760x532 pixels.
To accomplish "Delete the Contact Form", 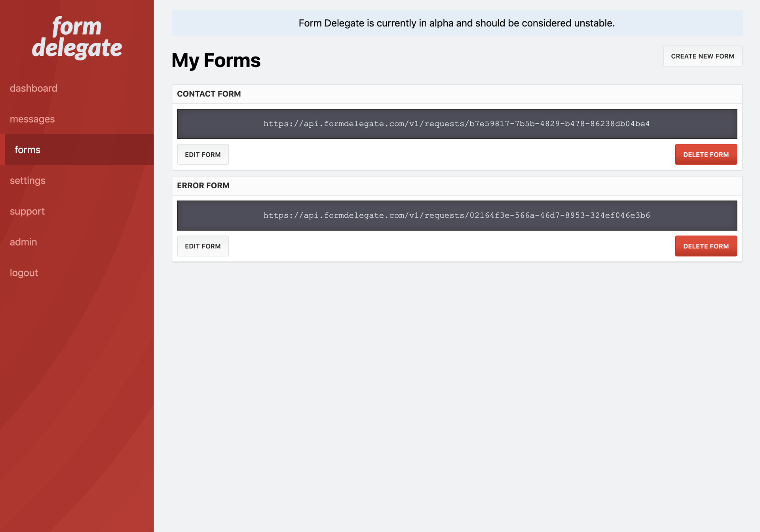I will coord(706,154).
